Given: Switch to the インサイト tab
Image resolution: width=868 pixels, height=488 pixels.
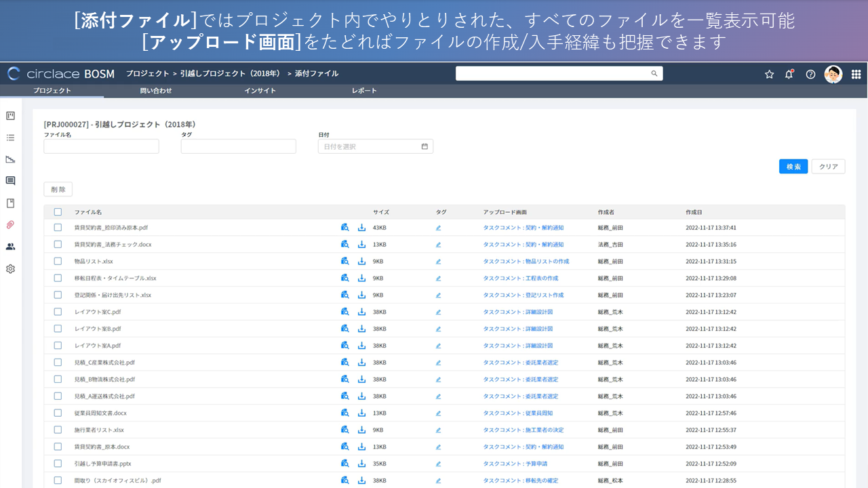Looking at the screenshot, I should (260, 91).
